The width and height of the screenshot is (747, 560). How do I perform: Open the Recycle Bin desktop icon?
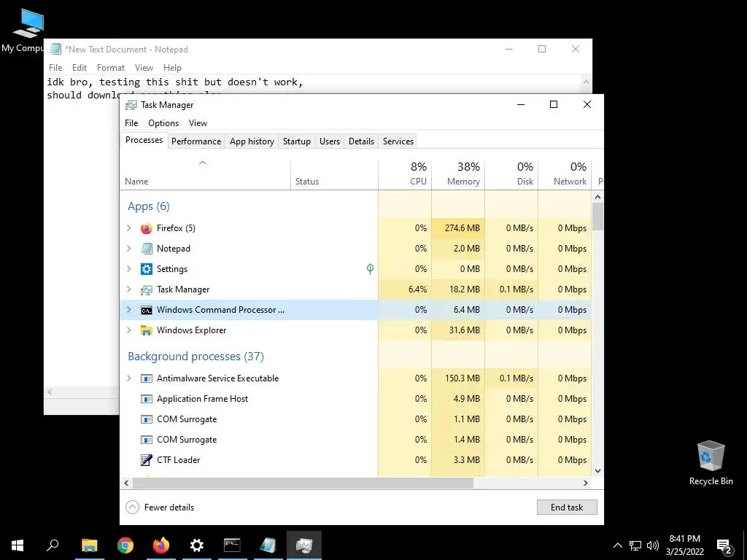pyautogui.click(x=711, y=463)
